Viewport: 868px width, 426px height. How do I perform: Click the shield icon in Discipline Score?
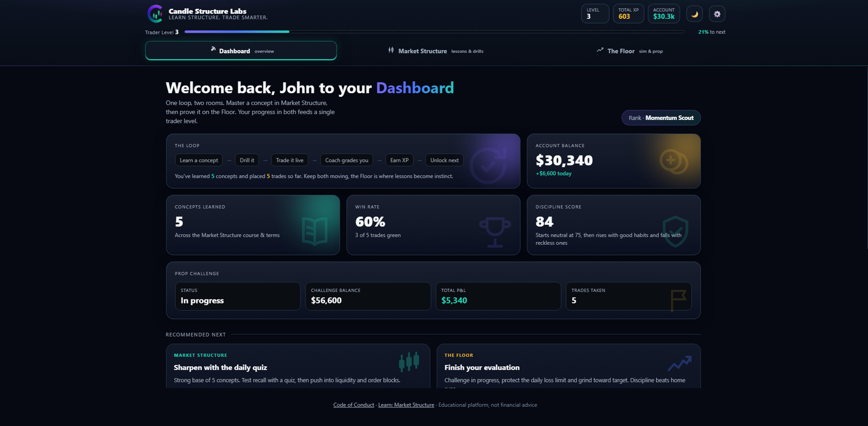click(x=675, y=231)
